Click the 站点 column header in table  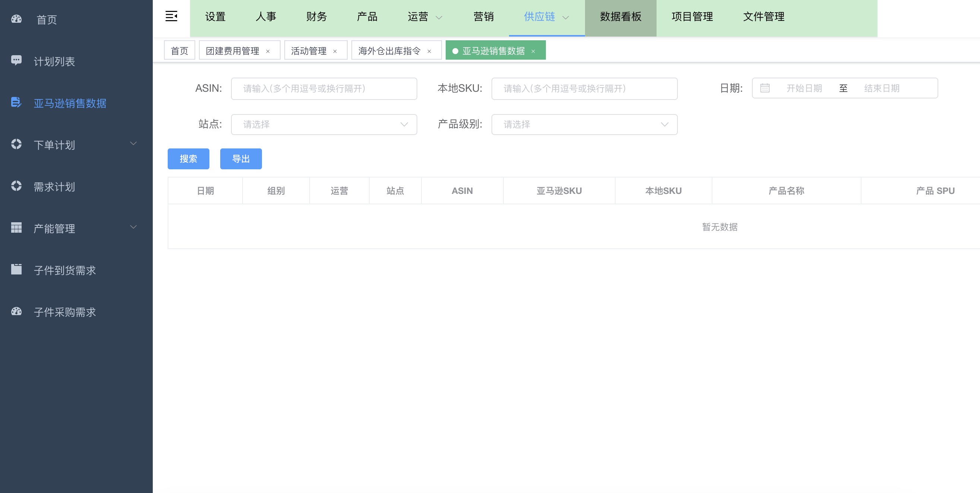(x=395, y=191)
